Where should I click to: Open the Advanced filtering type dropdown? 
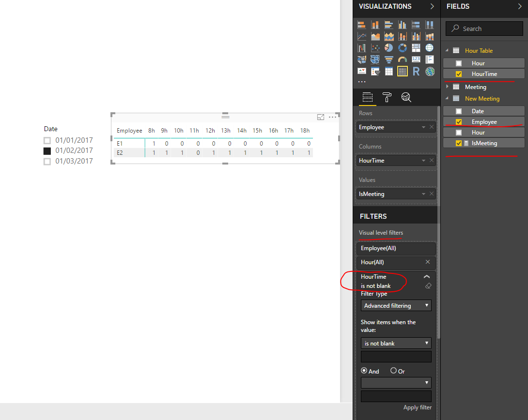tap(396, 306)
